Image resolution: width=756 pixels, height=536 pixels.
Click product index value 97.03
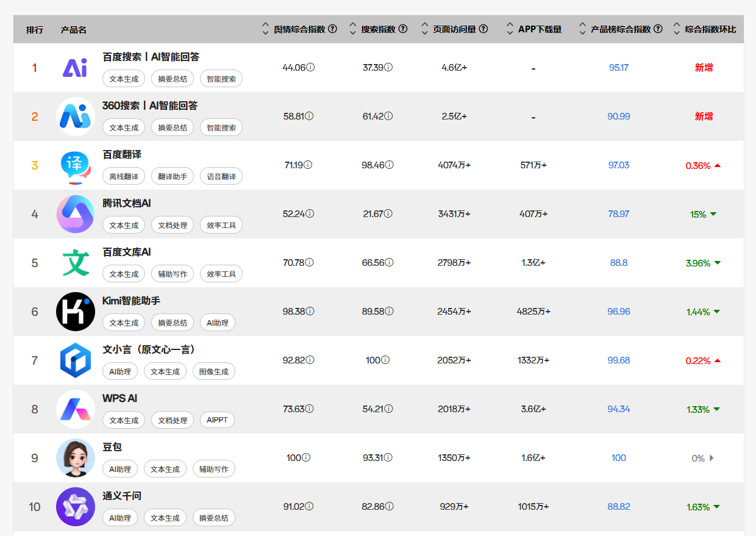point(619,165)
